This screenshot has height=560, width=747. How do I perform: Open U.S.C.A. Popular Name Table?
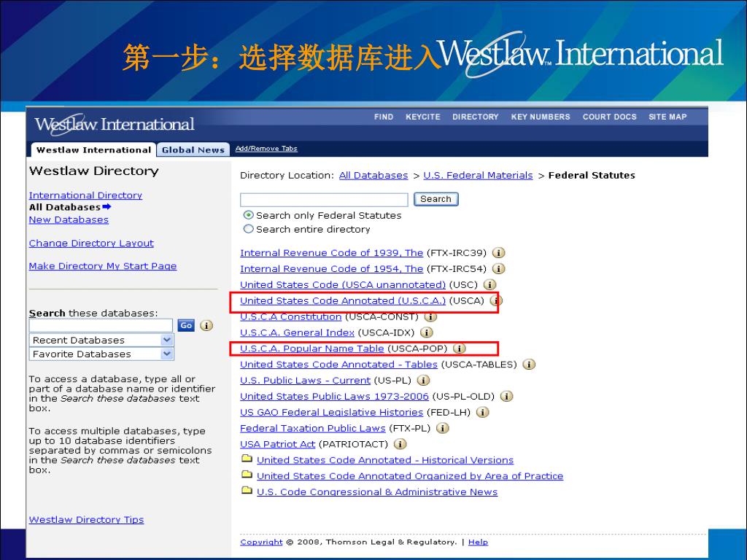tap(312, 349)
